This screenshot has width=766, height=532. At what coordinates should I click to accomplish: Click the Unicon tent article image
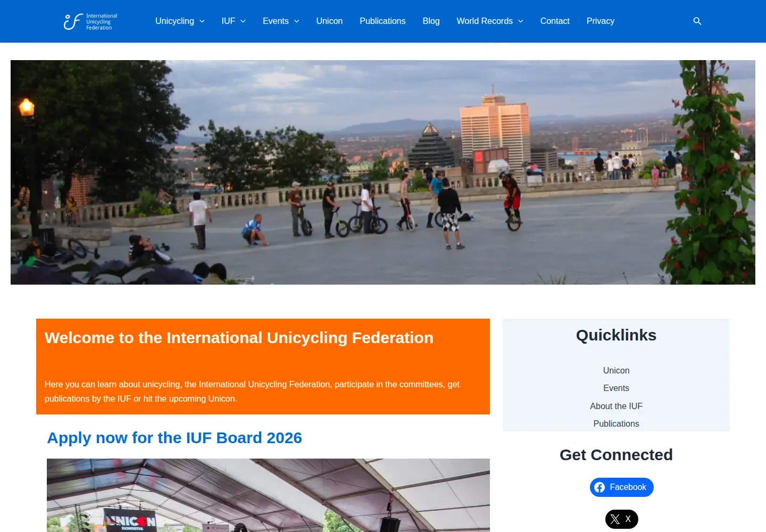(x=268, y=495)
